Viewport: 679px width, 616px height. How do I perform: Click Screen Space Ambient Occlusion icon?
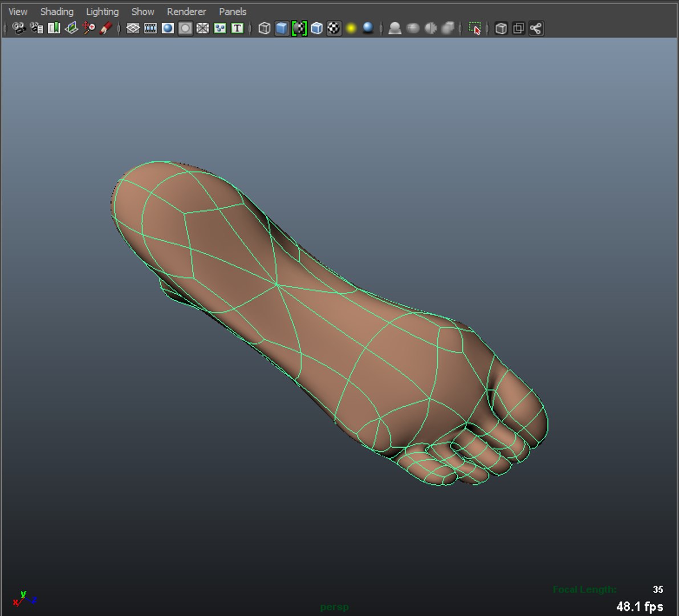[x=395, y=29]
